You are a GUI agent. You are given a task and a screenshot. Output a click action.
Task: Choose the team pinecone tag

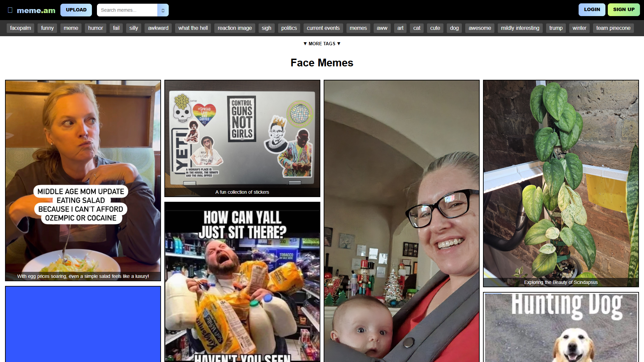[x=613, y=28]
